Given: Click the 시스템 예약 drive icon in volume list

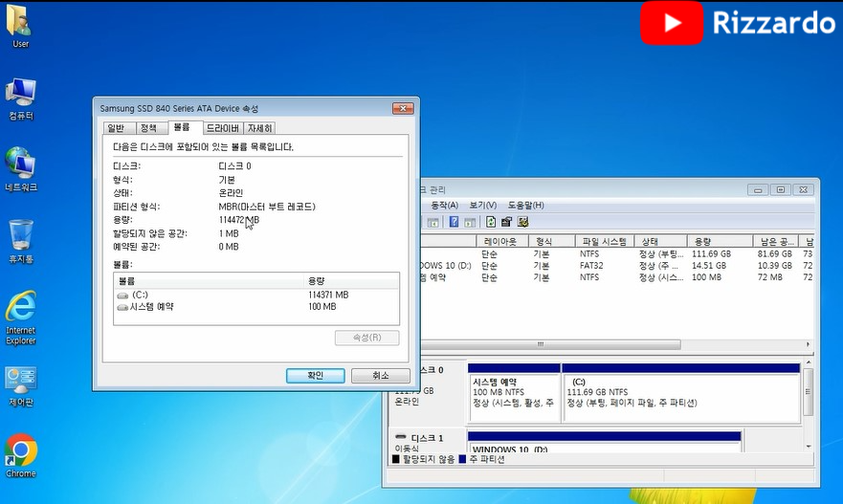Looking at the screenshot, I should tap(122, 307).
